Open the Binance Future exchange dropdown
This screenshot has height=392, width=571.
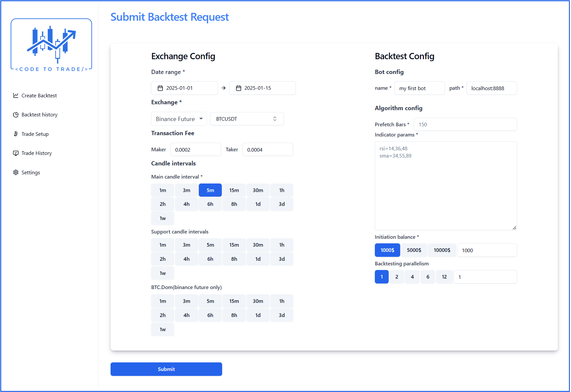[x=179, y=119]
